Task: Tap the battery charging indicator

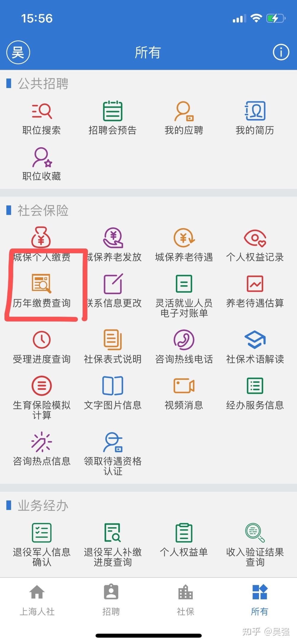Action: [x=276, y=18]
